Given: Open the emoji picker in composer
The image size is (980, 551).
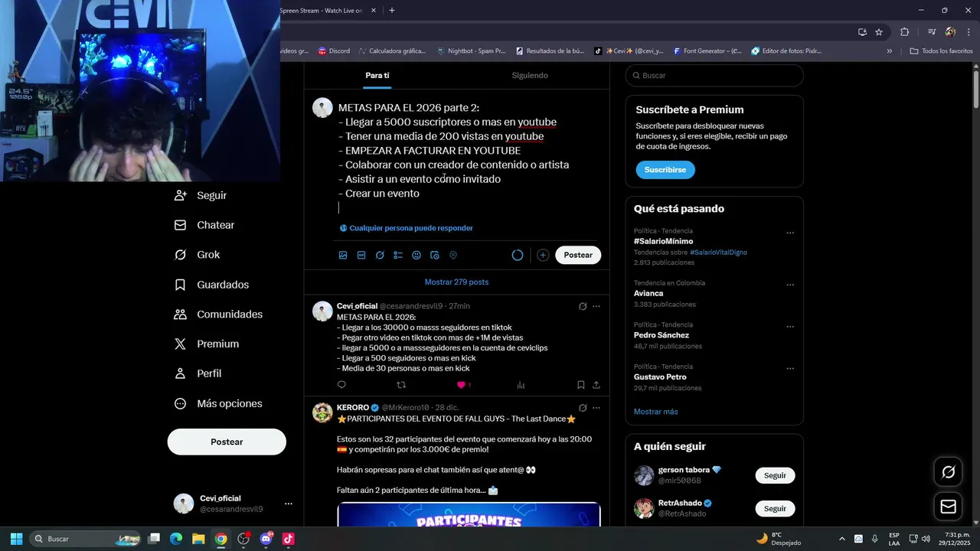Looking at the screenshot, I should click(x=416, y=255).
